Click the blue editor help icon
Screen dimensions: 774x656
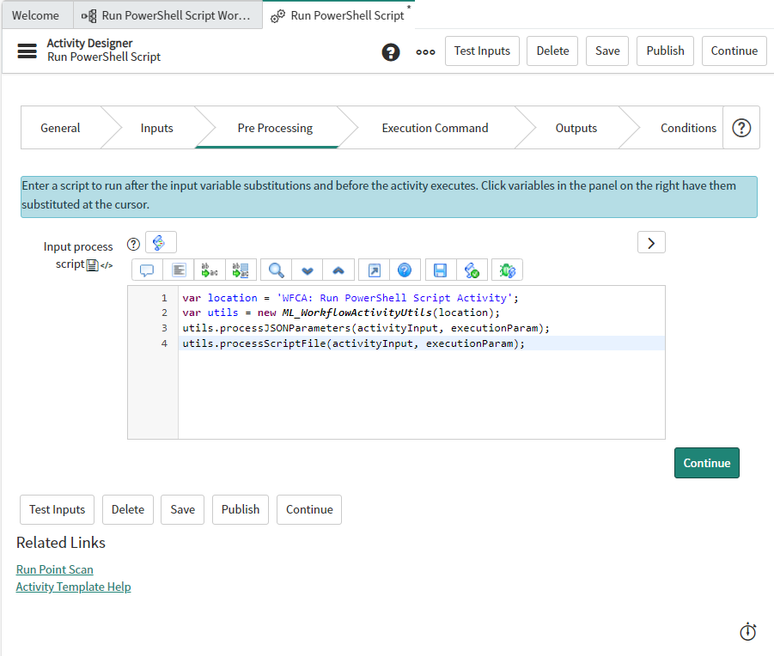point(404,270)
